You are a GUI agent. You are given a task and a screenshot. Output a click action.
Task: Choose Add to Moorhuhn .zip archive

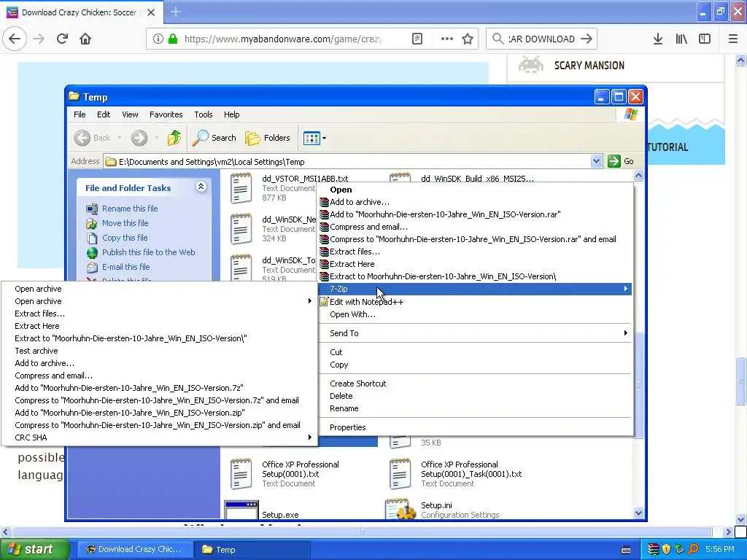[x=160, y=413]
